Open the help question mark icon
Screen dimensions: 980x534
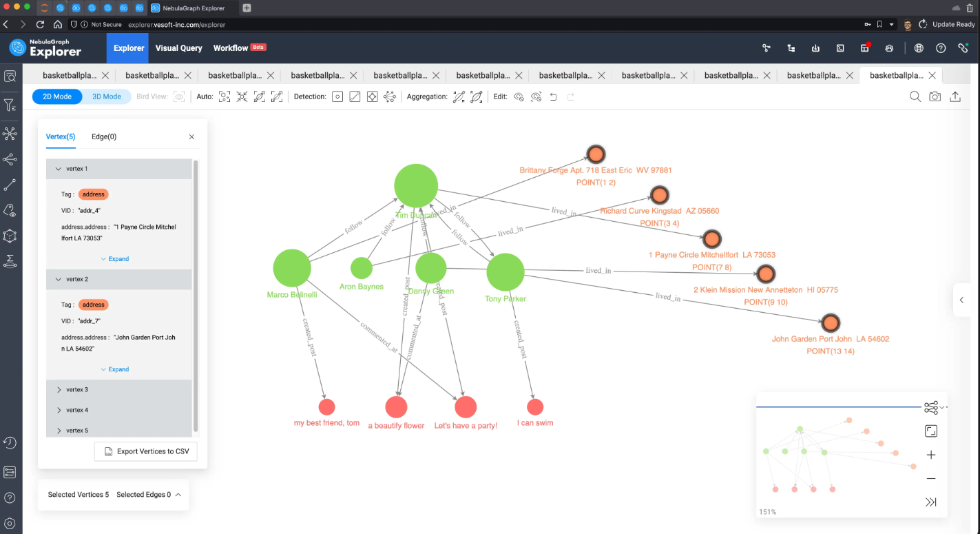(x=941, y=48)
